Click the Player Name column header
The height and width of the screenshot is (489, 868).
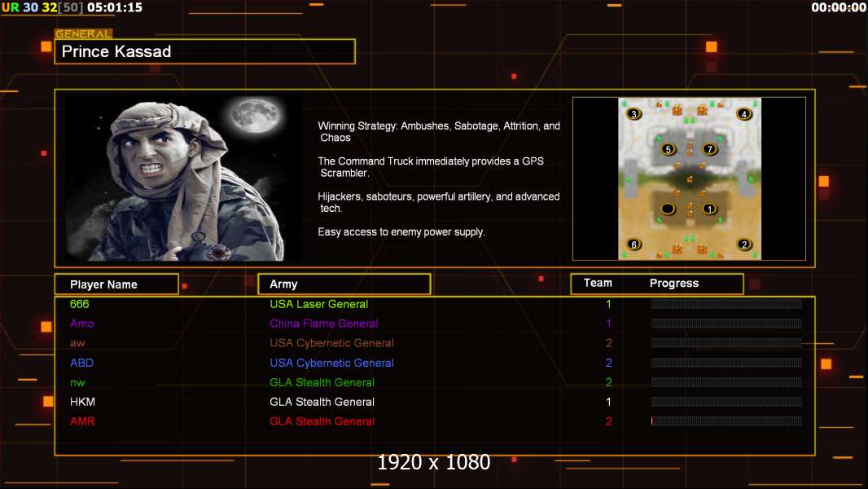tap(116, 284)
